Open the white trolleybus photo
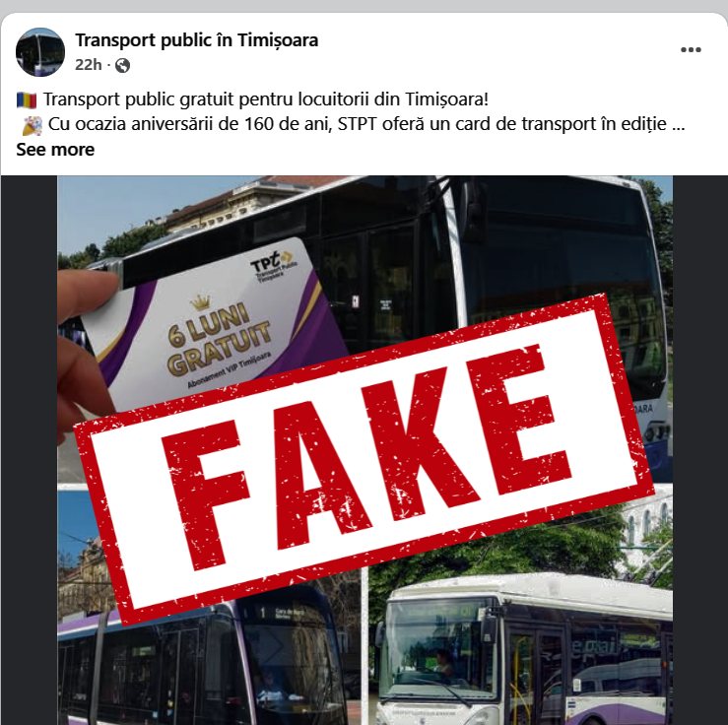Viewport: 728px width, 725px height. pyautogui.click(x=521, y=650)
